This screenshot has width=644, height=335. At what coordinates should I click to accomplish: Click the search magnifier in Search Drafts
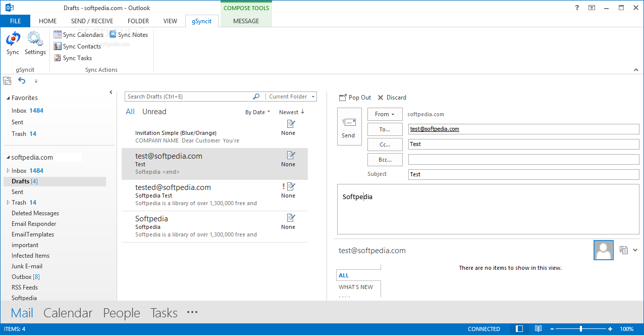click(256, 97)
